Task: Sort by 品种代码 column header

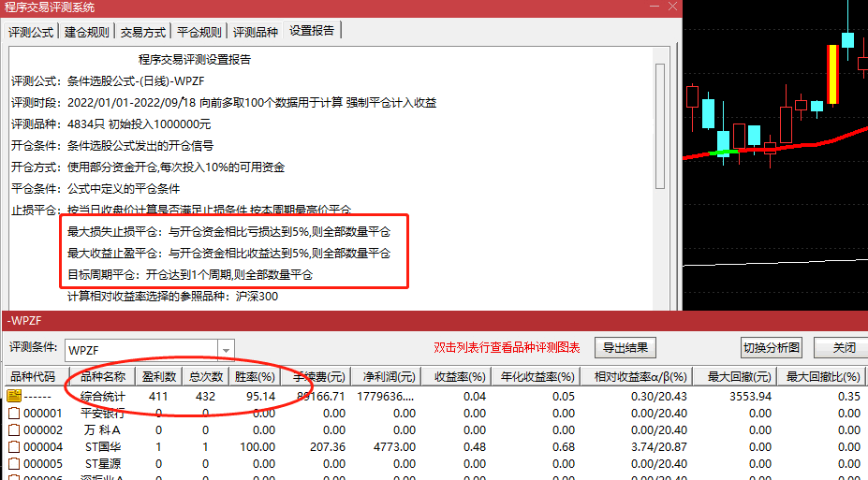Action: click(37, 376)
